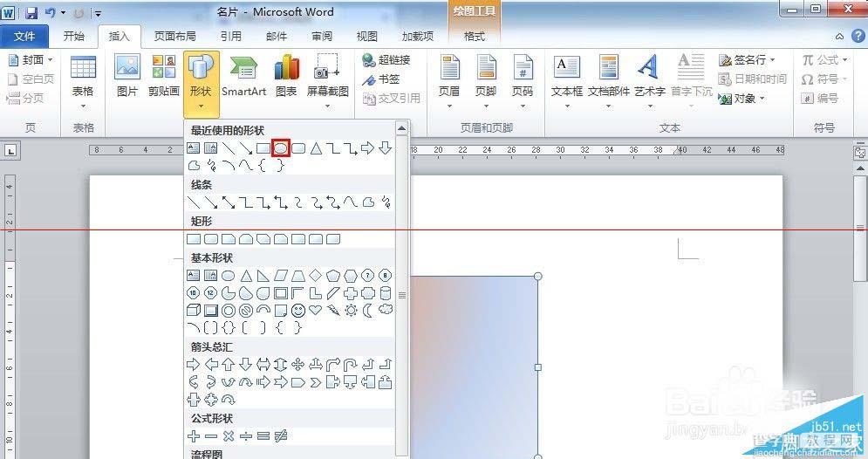Open the 页眉 header dropdown
Viewport: 868px width, 459px height.
(x=449, y=82)
